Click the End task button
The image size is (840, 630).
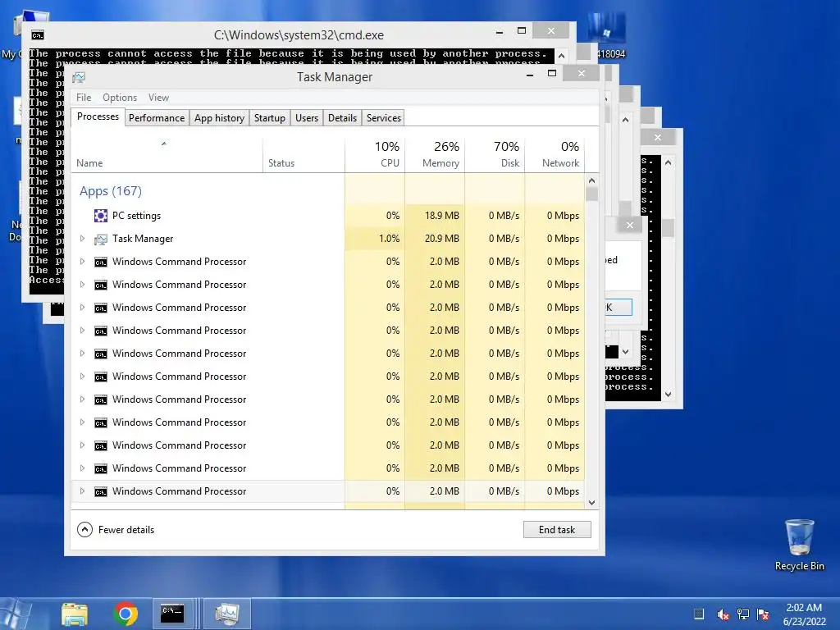pos(557,529)
